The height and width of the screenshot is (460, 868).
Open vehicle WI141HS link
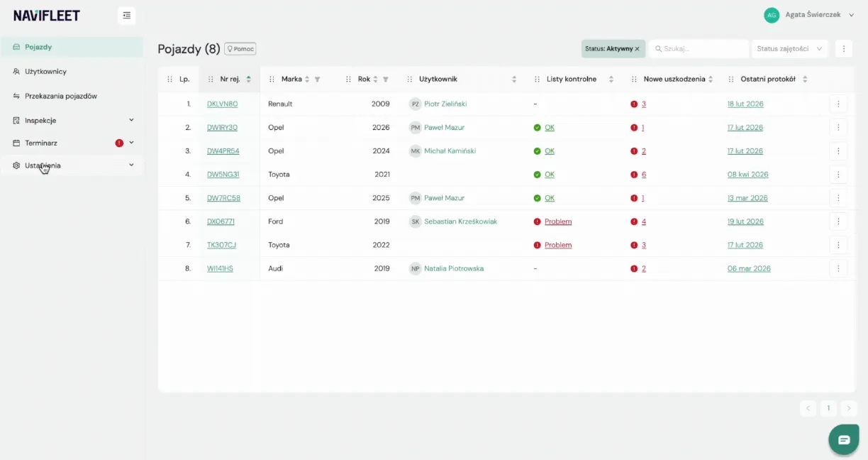pos(220,268)
